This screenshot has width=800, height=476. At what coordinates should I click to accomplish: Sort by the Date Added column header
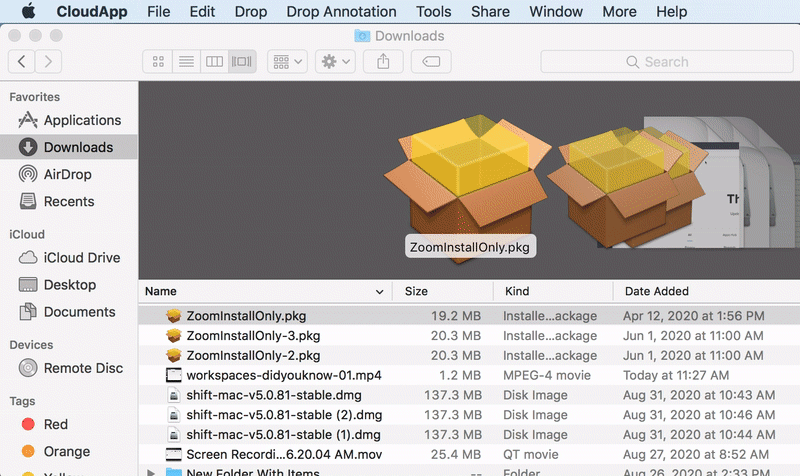pyautogui.click(x=707, y=291)
